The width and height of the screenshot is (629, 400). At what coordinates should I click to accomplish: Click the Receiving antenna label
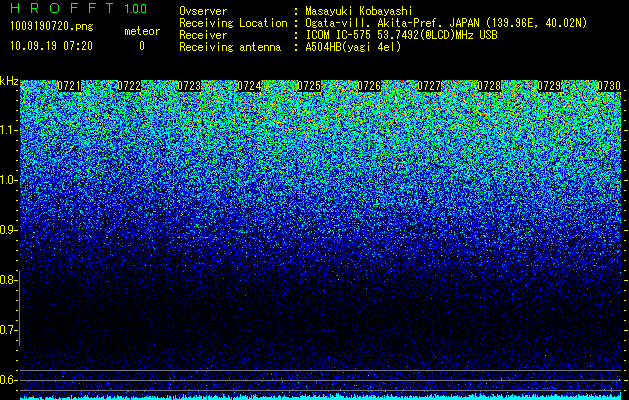pyautogui.click(x=230, y=47)
